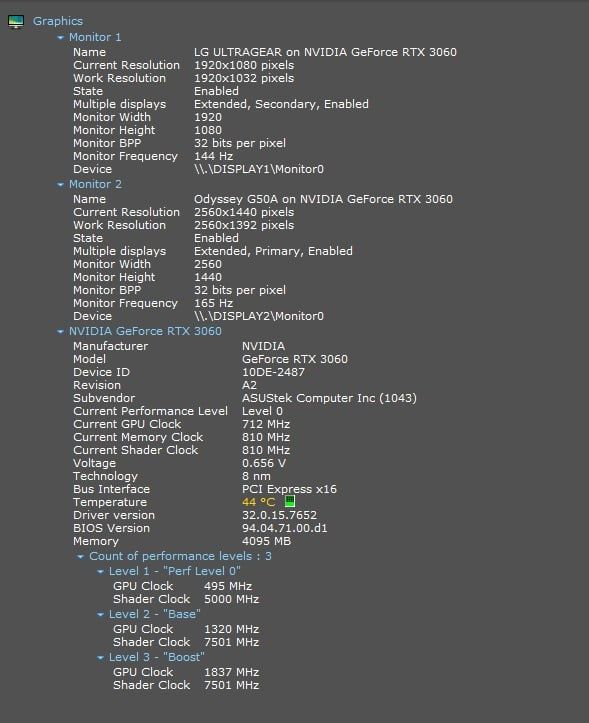Image resolution: width=589 pixels, height=723 pixels.
Task: Select the BIOS Version value row
Action: click(x=200, y=528)
